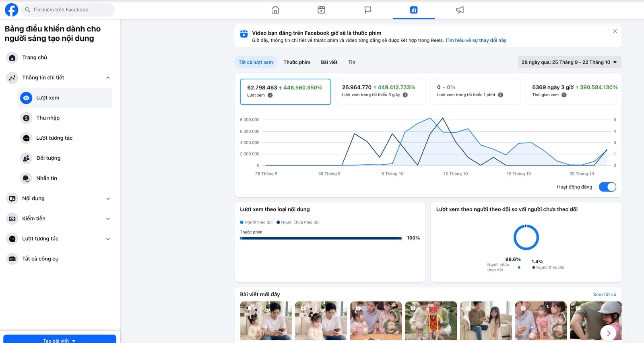Screen dimensions: 644x343
Task: Click the 1.4% Người theo dõi label
Action: coord(548,264)
